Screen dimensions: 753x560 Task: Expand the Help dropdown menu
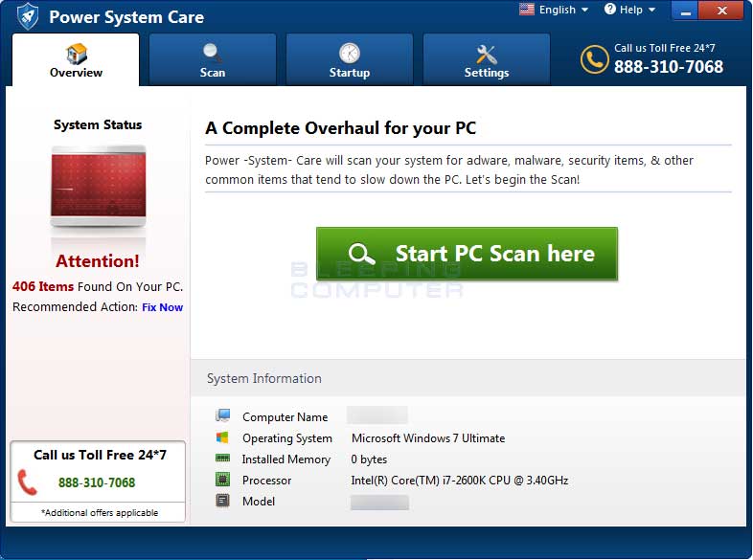click(630, 10)
